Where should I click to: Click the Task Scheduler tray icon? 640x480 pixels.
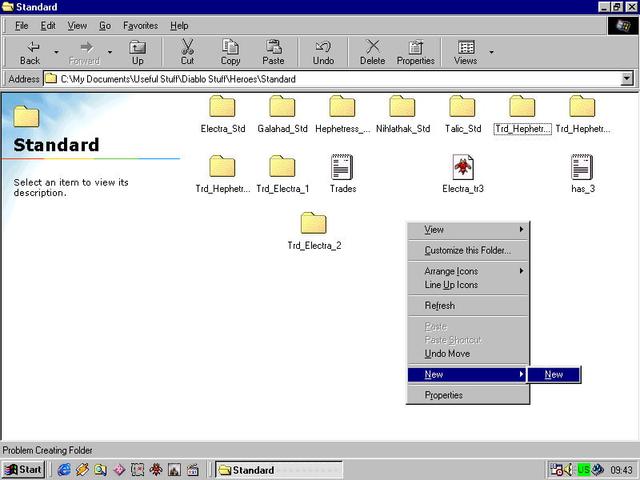[x=556, y=470]
